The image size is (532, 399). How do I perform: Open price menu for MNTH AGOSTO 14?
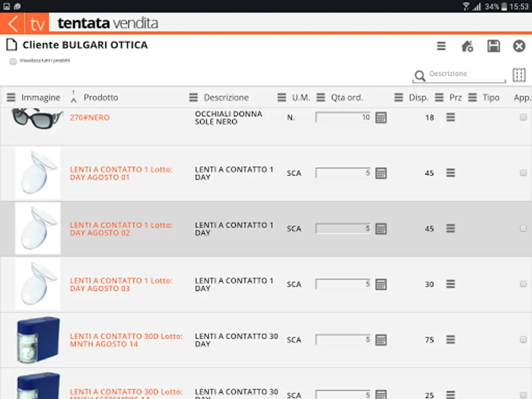click(x=450, y=340)
